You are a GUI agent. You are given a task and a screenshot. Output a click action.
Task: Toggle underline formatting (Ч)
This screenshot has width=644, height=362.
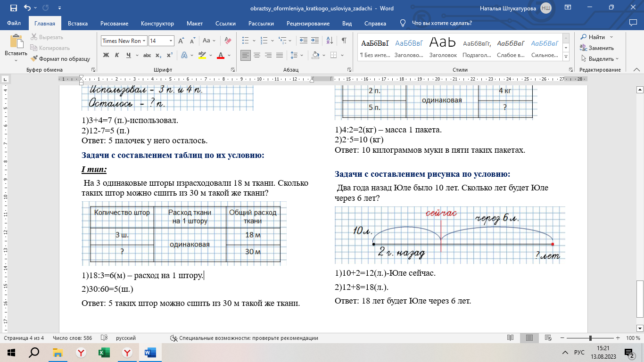pyautogui.click(x=128, y=55)
